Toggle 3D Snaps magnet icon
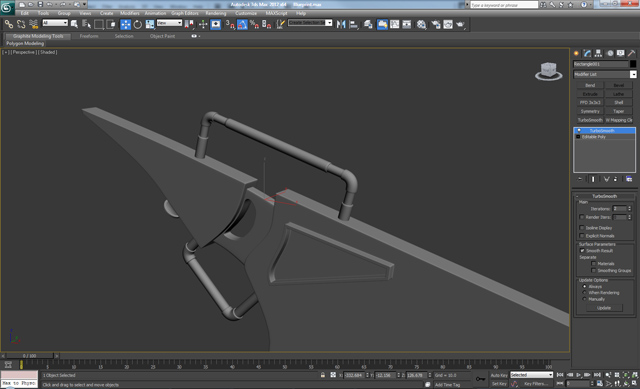The width and height of the screenshot is (640, 389). tap(230, 24)
